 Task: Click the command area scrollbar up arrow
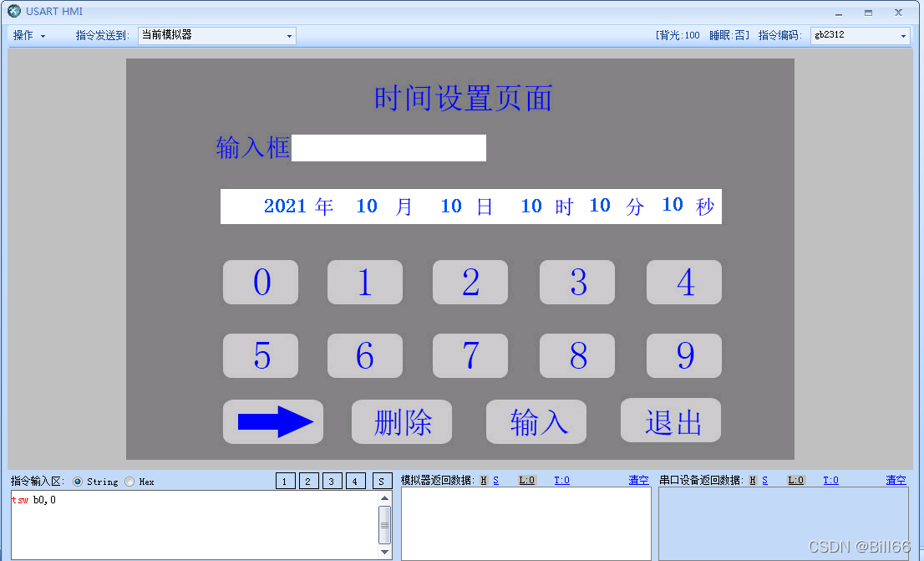[385, 498]
